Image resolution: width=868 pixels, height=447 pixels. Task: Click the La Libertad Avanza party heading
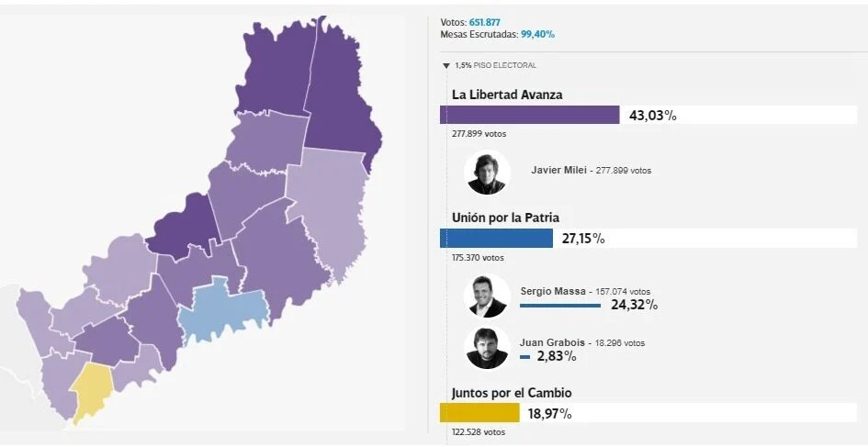point(507,95)
